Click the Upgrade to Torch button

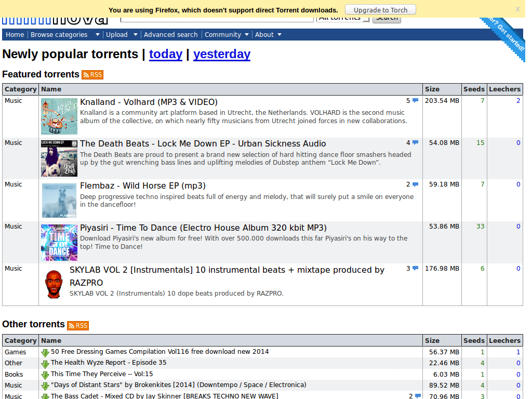pyautogui.click(x=380, y=10)
